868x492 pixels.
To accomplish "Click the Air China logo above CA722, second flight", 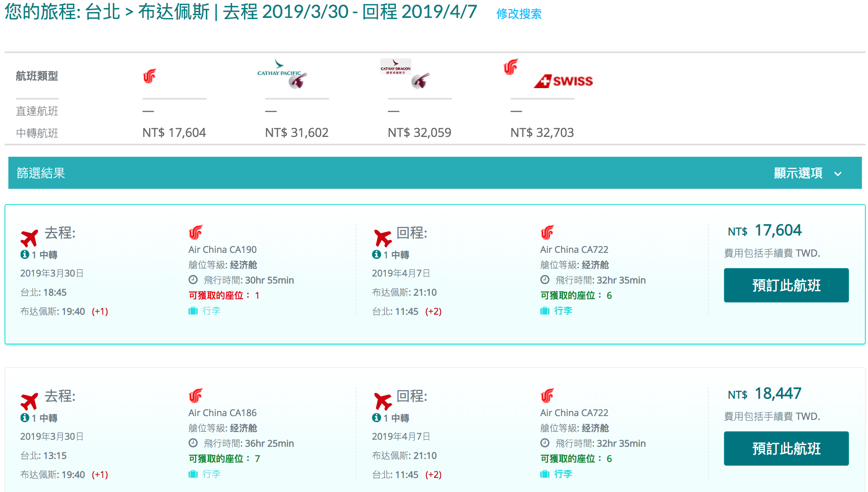I will tap(547, 396).
